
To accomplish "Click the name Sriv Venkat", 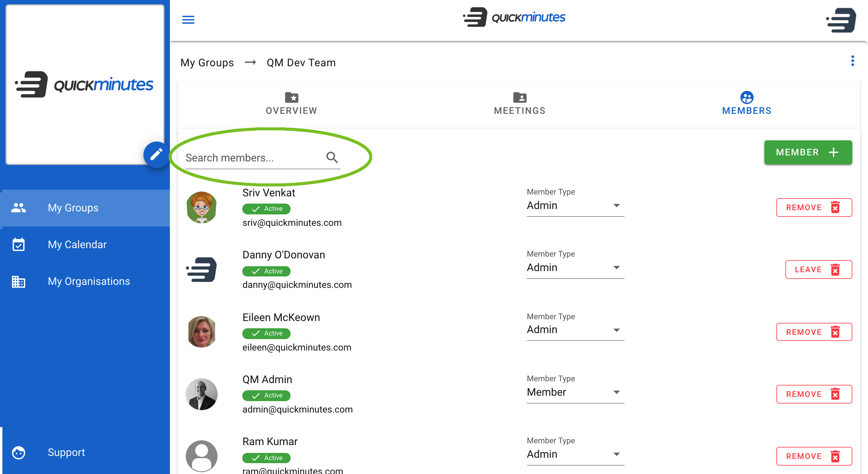I will point(269,193).
